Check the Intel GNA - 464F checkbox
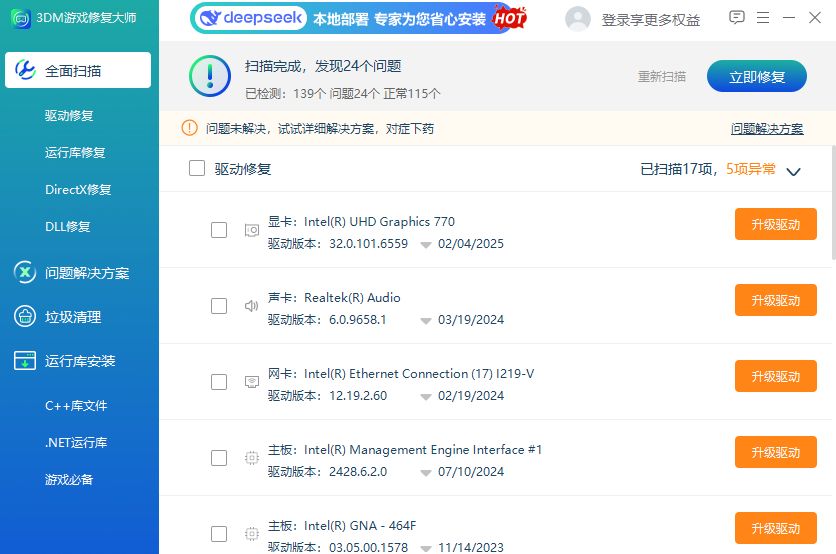836x554 pixels. pyautogui.click(x=219, y=534)
